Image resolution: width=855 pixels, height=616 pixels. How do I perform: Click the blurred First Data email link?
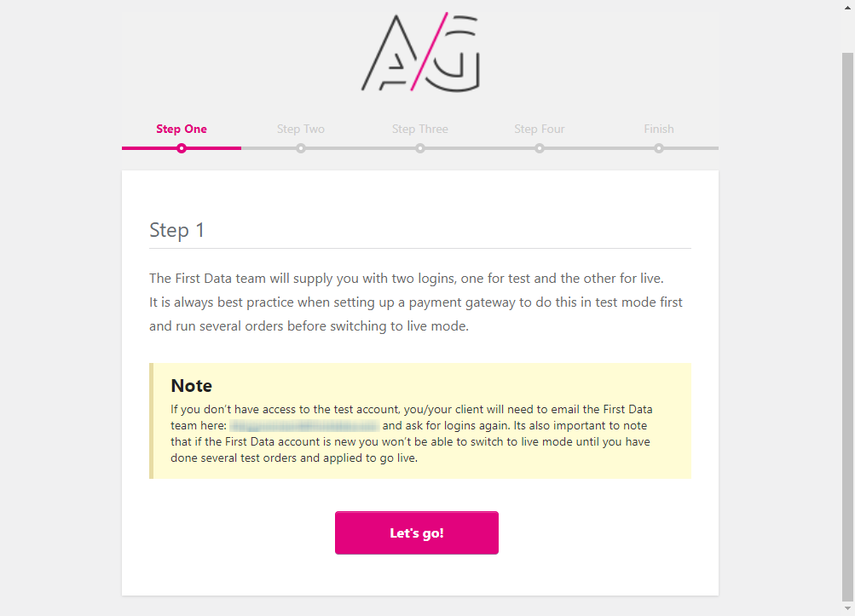[x=304, y=426]
